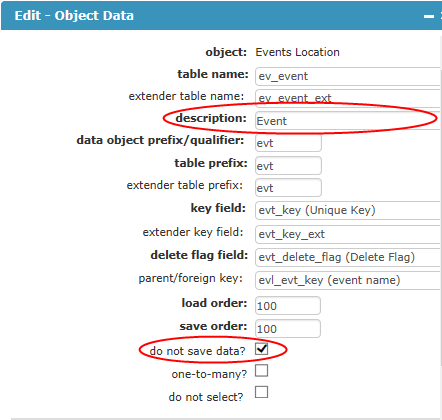Click the description field containing Event
The image size is (442, 420).
[348, 121]
